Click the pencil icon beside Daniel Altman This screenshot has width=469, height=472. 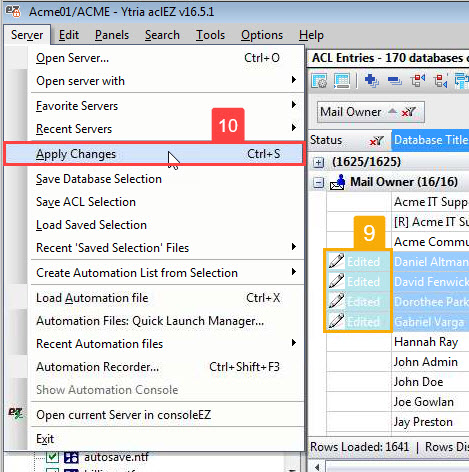point(336,261)
